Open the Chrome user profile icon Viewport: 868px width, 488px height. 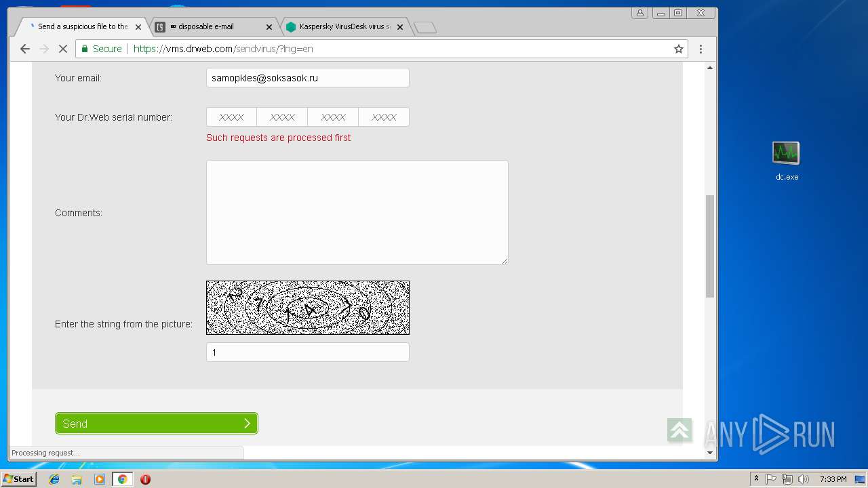click(639, 13)
